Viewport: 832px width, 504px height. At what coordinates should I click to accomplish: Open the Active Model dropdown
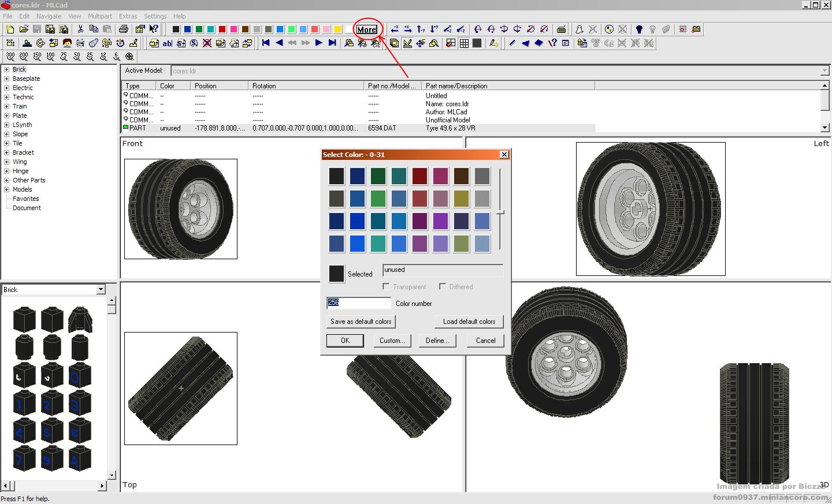[825, 71]
